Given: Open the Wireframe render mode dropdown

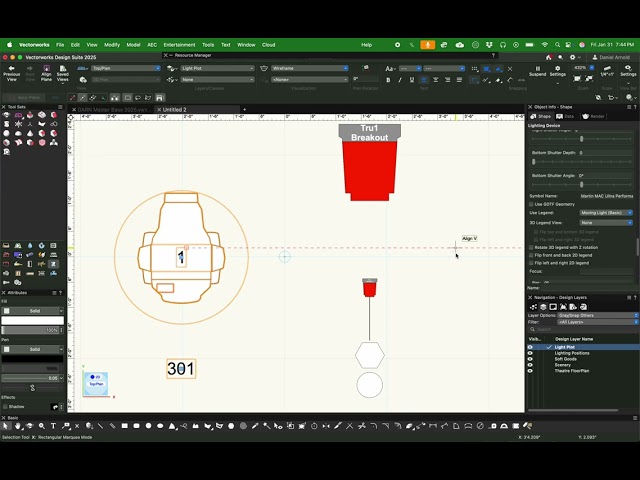Looking at the screenshot, I should click(310, 68).
